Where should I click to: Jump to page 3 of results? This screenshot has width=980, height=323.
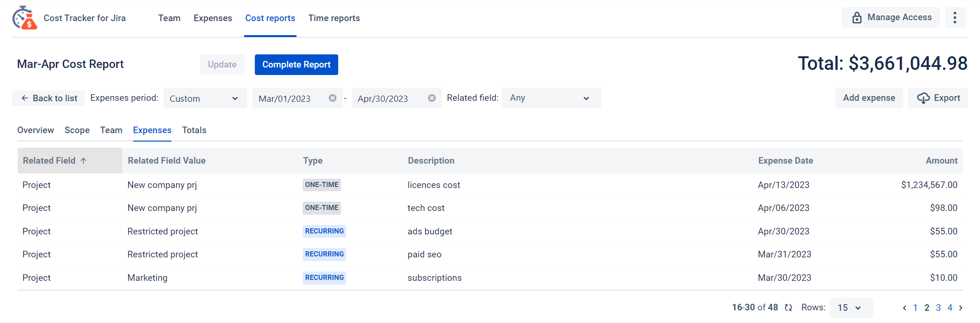click(x=938, y=308)
